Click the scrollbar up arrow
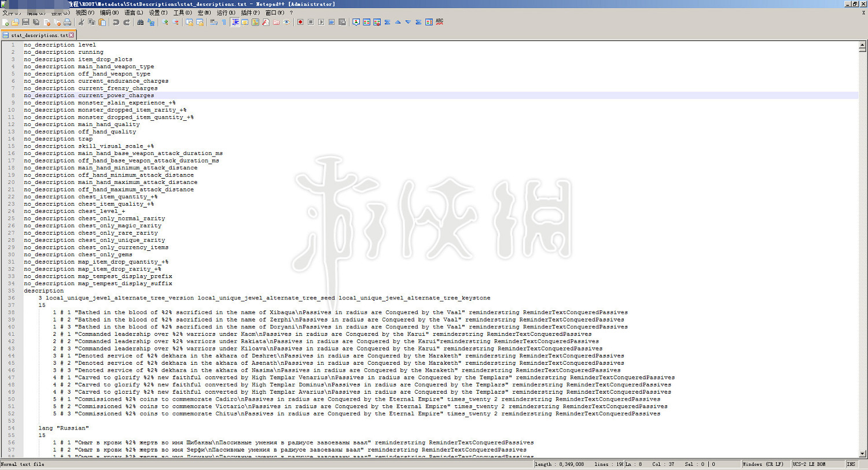 (x=862, y=45)
